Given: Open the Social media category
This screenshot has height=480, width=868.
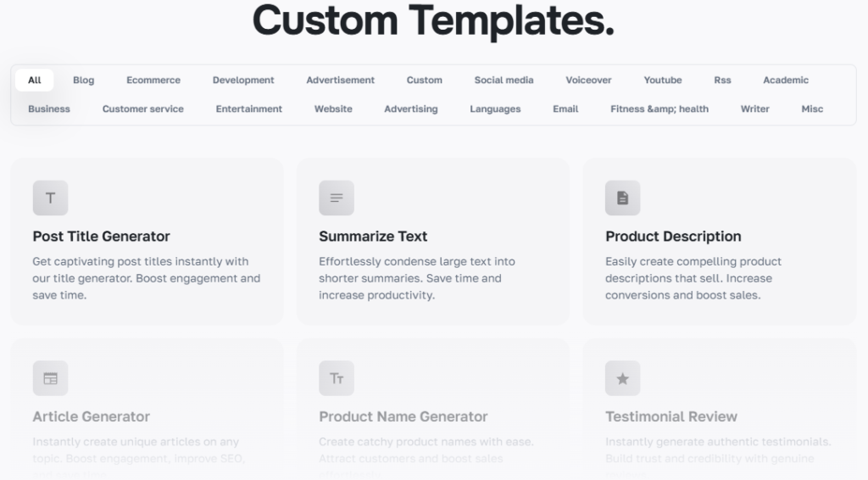Looking at the screenshot, I should tap(504, 81).
